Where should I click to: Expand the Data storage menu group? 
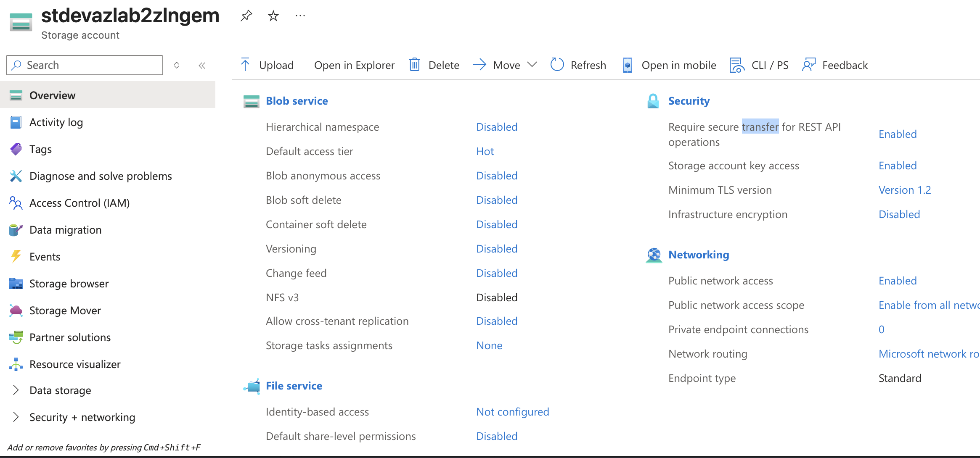(x=16, y=390)
